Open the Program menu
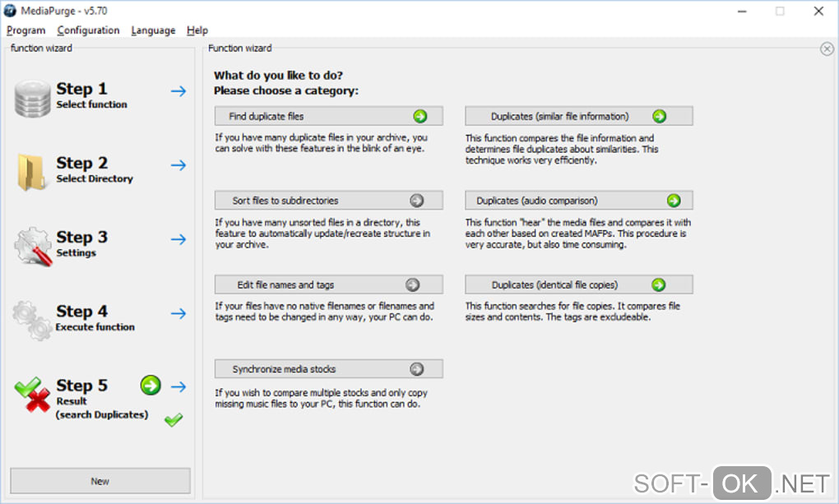 pos(25,30)
